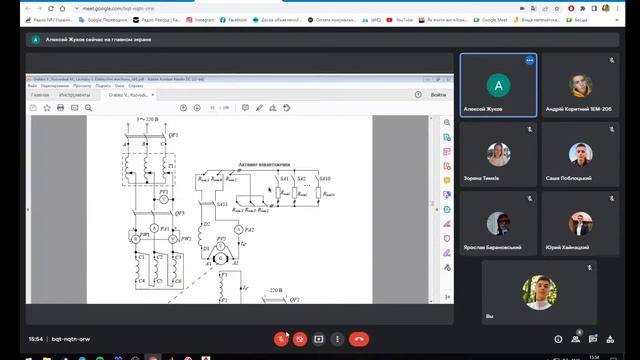Open the Chrome profile avatar
The width and height of the screenshot is (640, 360).
606,8
